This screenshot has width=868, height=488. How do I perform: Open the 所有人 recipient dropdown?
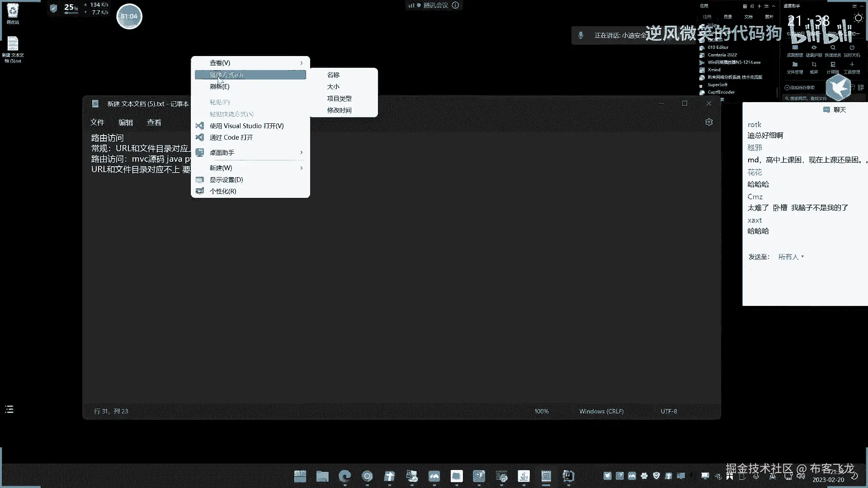[791, 257]
